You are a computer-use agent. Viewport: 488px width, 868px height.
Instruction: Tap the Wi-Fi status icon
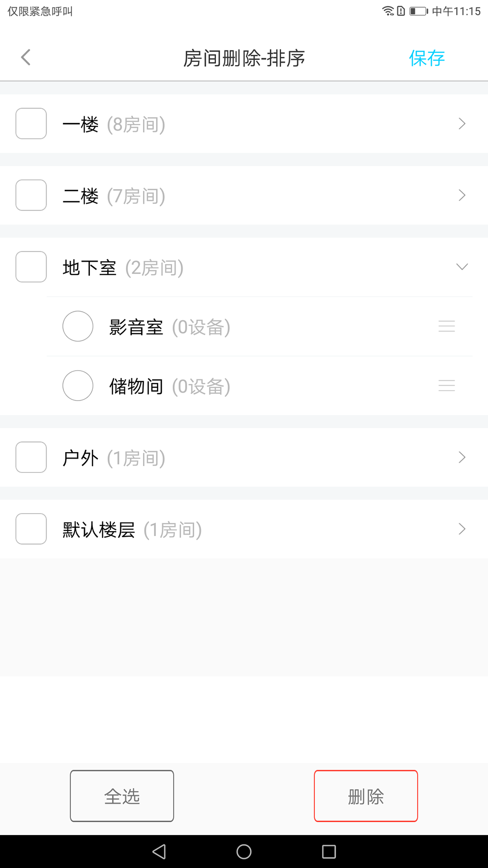point(388,11)
